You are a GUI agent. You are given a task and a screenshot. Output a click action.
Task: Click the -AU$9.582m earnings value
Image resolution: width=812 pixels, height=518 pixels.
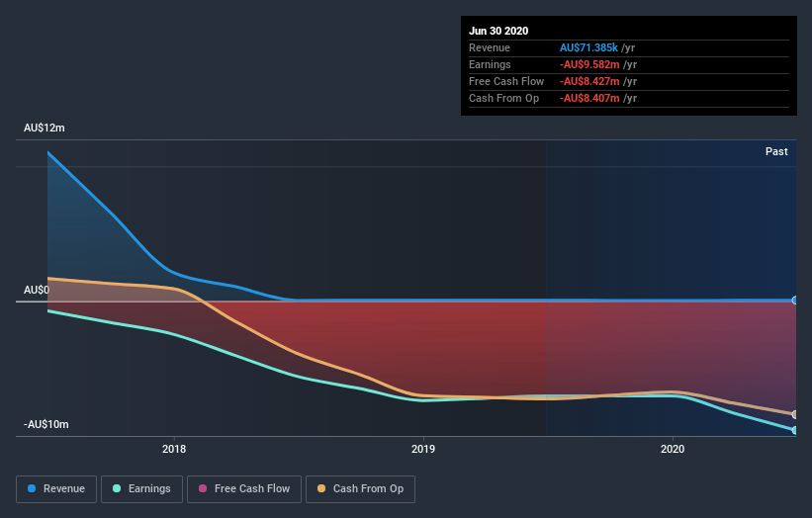point(589,64)
